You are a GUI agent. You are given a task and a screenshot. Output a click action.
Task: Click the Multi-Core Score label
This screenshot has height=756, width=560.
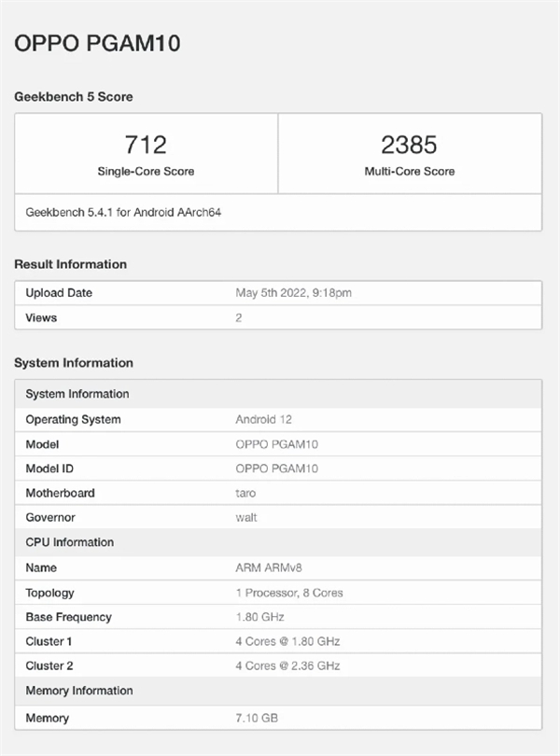click(409, 172)
